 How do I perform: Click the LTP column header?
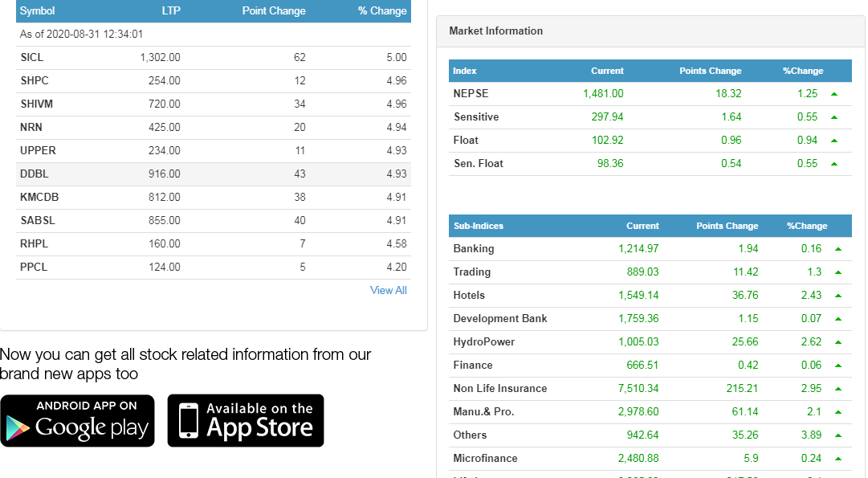(x=170, y=11)
